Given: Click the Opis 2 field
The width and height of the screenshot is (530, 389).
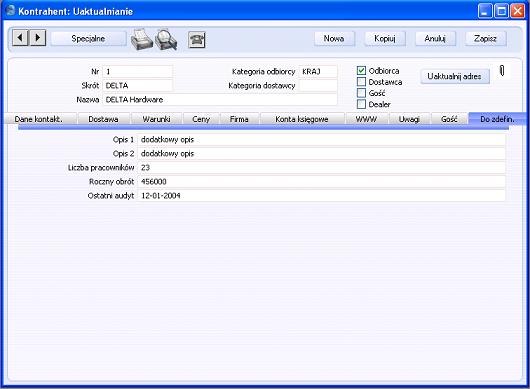Looking at the screenshot, I should pyautogui.click(x=321, y=153).
